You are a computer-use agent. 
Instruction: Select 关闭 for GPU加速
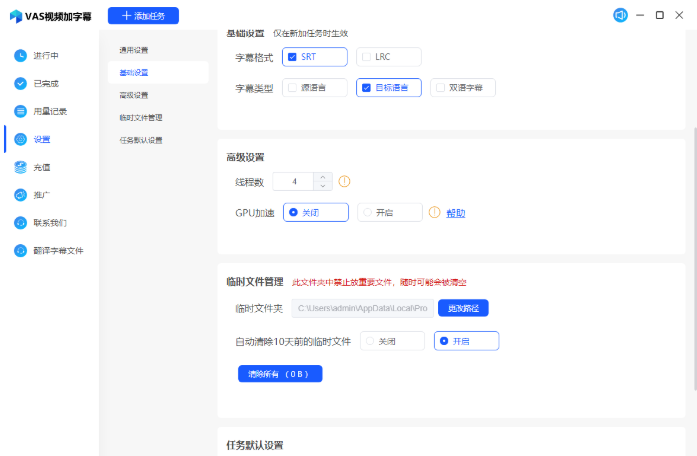click(x=316, y=212)
